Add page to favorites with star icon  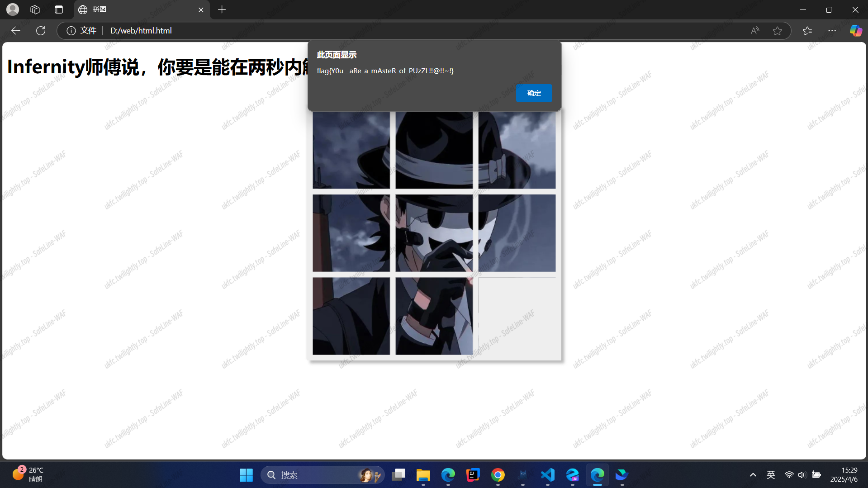point(777,31)
